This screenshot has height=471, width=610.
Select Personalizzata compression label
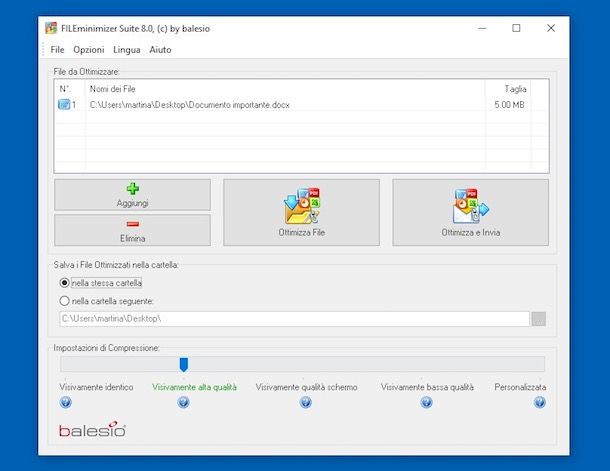520,387
